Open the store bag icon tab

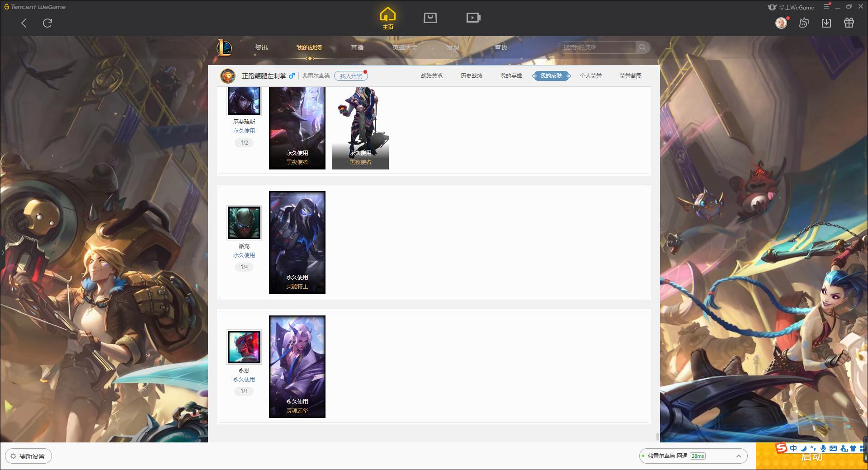pyautogui.click(x=430, y=18)
